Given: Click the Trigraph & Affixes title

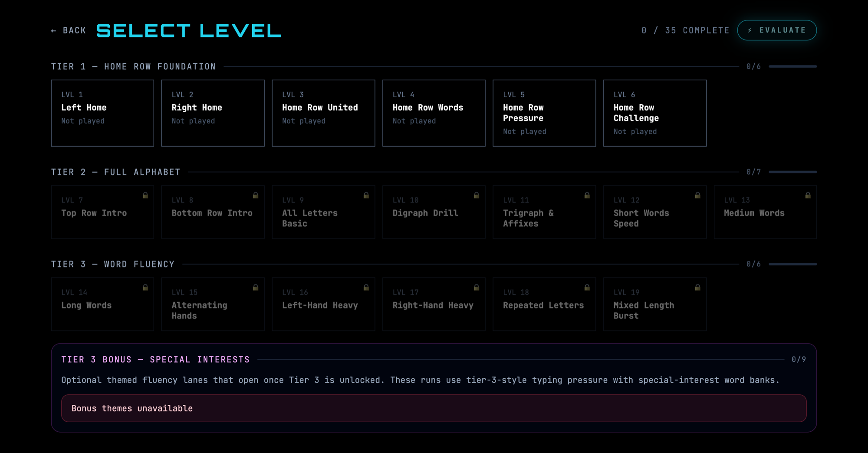Looking at the screenshot, I should point(528,218).
